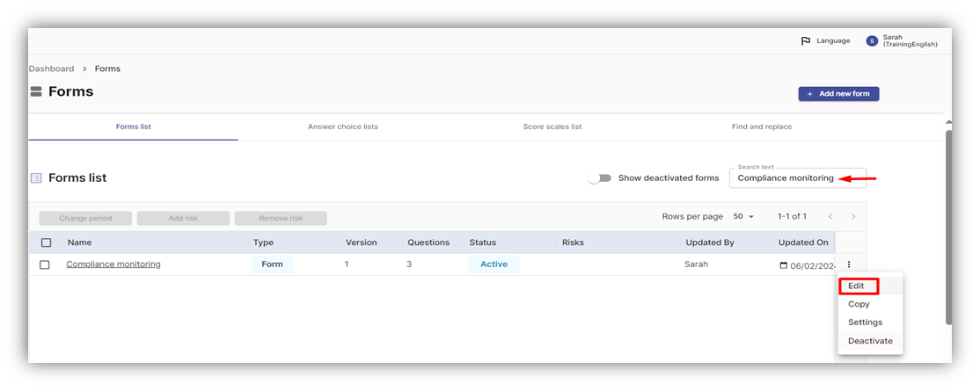The image size is (980, 391).
Task: Click the Add new form button
Action: click(838, 94)
